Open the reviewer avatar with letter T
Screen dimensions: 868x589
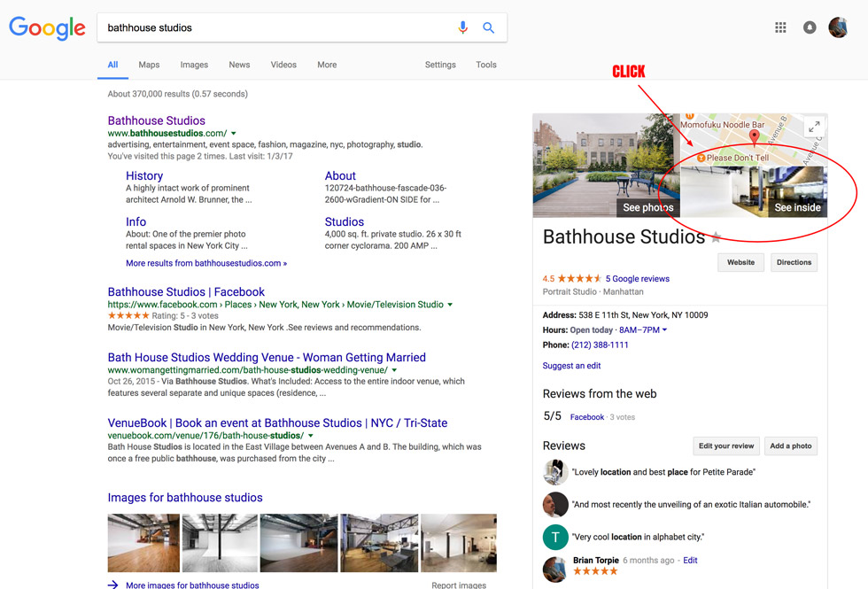pos(555,537)
